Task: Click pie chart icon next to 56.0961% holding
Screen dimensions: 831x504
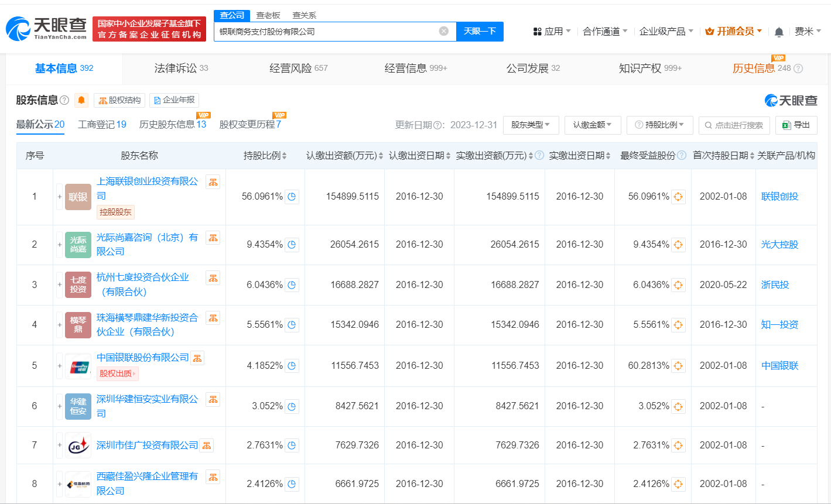Action: click(290, 197)
